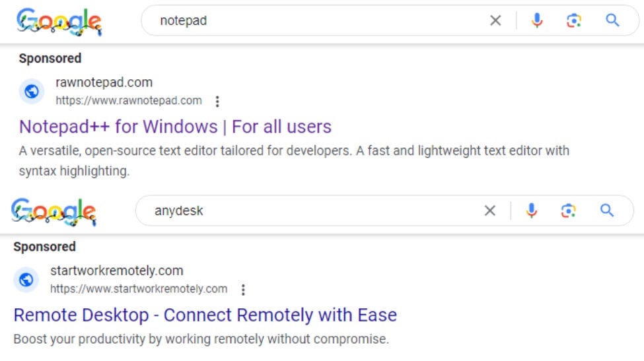Viewport: 644px width, 361px height.
Task: Open the three-dot menu next to the startworkremotely URL
Action: (243, 290)
